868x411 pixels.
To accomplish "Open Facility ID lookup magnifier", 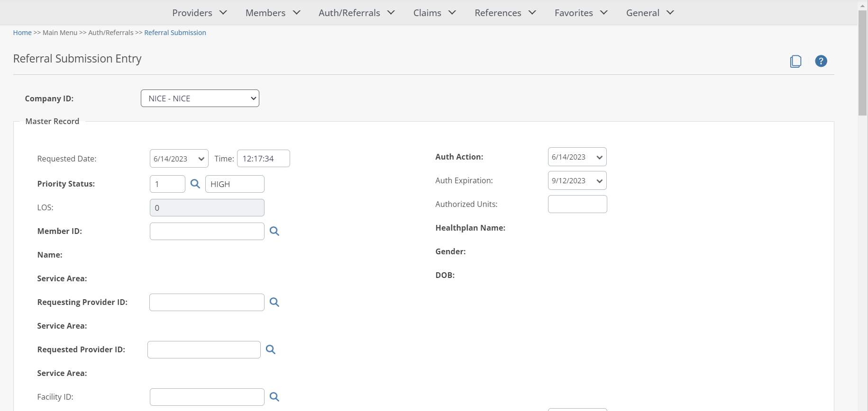I will pos(274,397).
